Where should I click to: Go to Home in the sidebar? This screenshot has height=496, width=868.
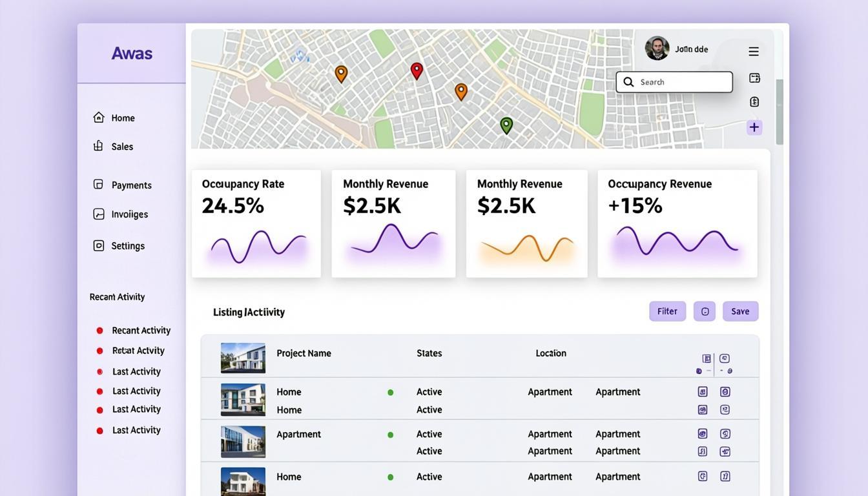pyautogui.click(x=123, y=118)
